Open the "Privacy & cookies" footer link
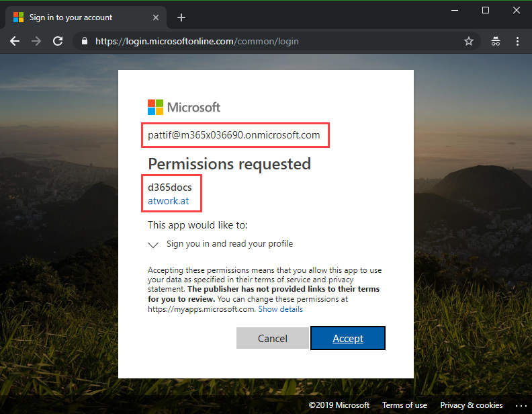The height and width of the screenshot is (414, 532). click(x=472, y=405)
